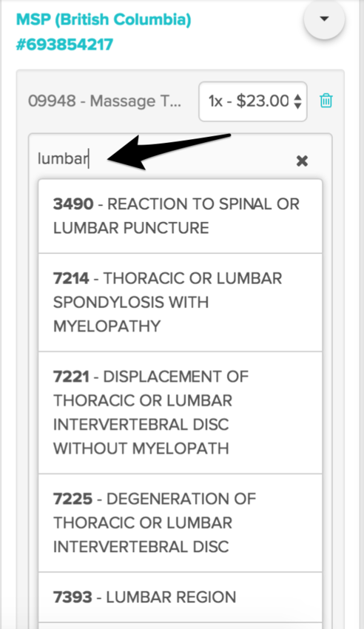Image resolution: width=364 pixels, height=629 pixels.
Task: Pick Displacement of Thoracic or Lumbar Intervertebral Disc
Action: (181, 413)
